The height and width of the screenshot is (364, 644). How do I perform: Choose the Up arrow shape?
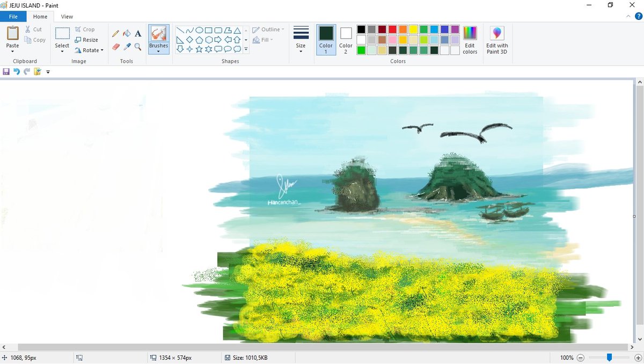237,40
